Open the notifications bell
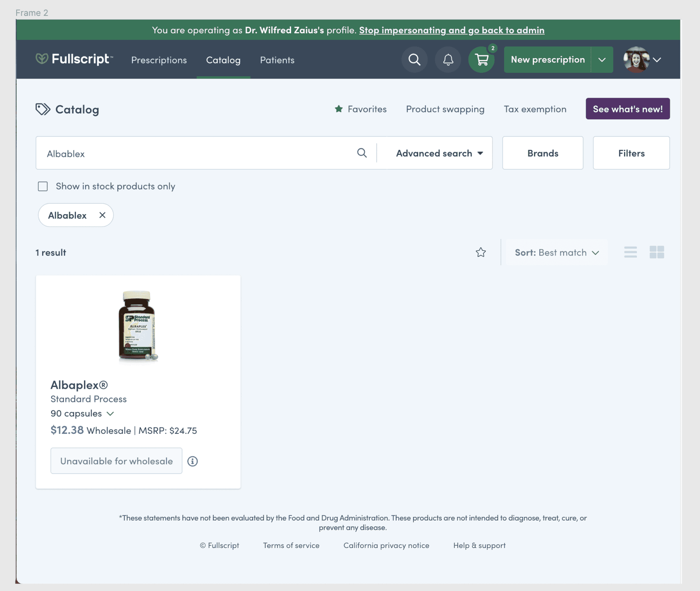Viewport: 700px width, 591px height. click(448, 60)
